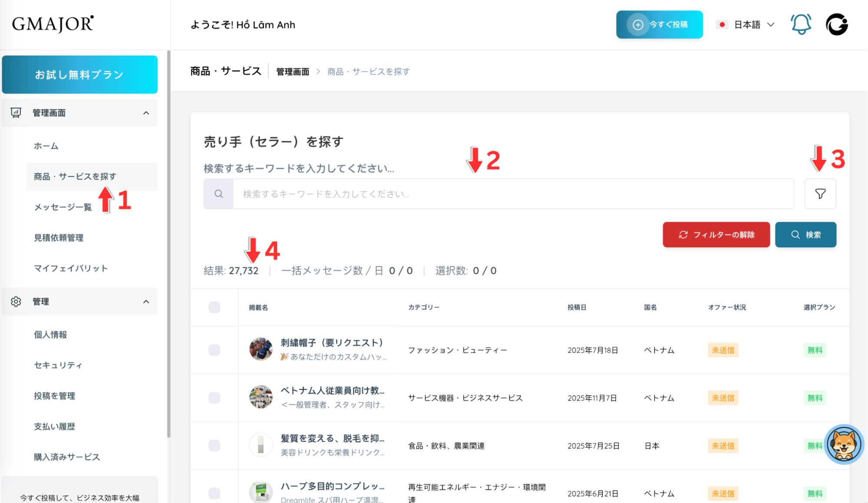
Task: Check the box for 刺繍帽子 listing
Action: click(x=214, y=350)
